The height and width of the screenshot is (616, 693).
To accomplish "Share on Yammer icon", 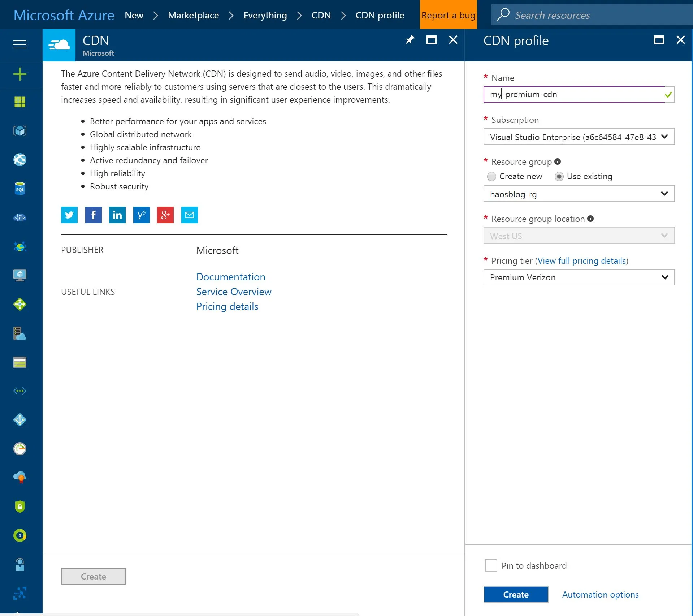I will [x=141, y=215].
